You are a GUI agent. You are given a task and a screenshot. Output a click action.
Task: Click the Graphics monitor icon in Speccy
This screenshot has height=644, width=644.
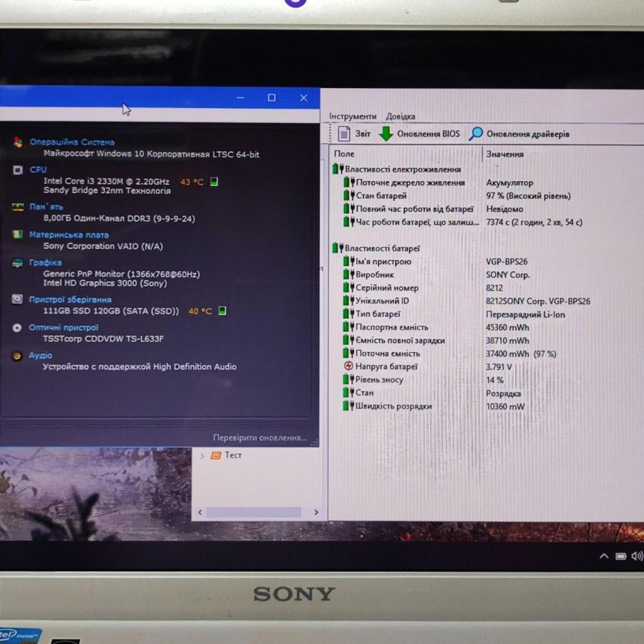(17, 263)
